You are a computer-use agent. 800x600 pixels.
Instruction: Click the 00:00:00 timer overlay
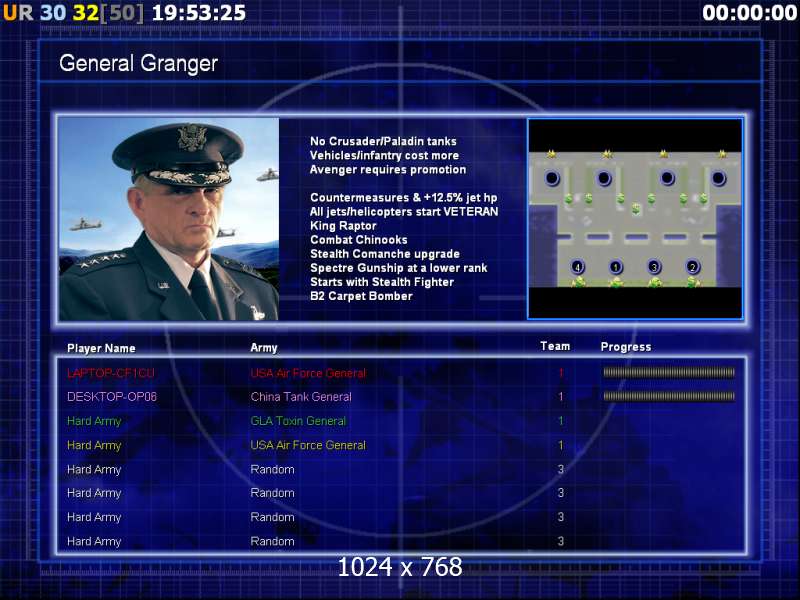point(749,13)
